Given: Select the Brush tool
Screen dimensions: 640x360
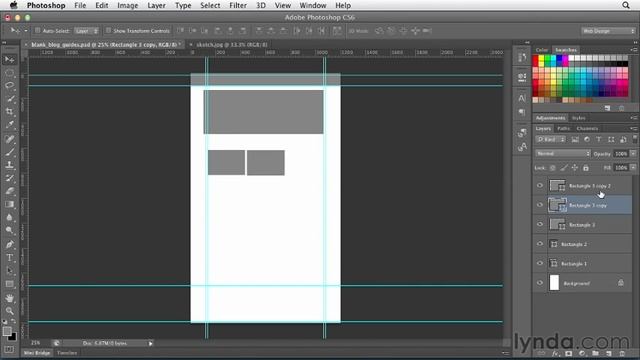Looking at the screenshot, I should coord(9,152).
